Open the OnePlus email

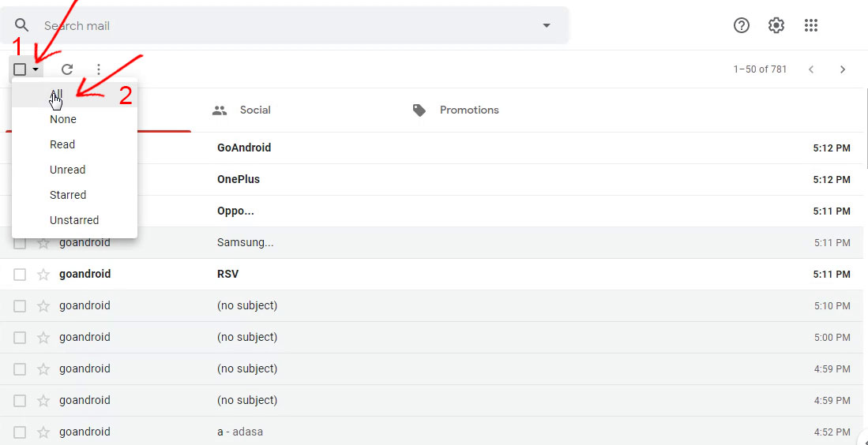[238, 179]
